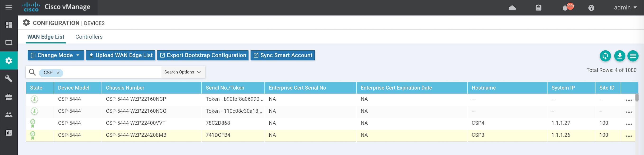Image resolution: width=644 pixels, height=155 pixels.
Task: Open the hamburger navigation menu
Action: 9,8
